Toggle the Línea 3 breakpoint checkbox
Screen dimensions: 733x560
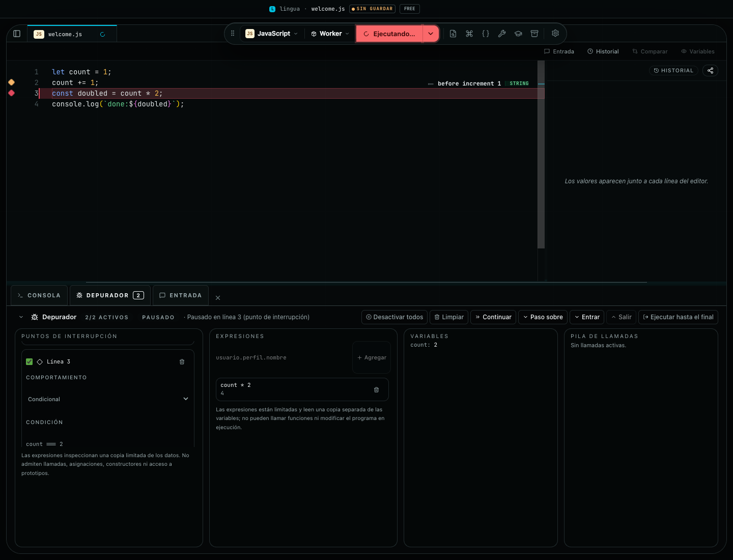tap(29, 362)
